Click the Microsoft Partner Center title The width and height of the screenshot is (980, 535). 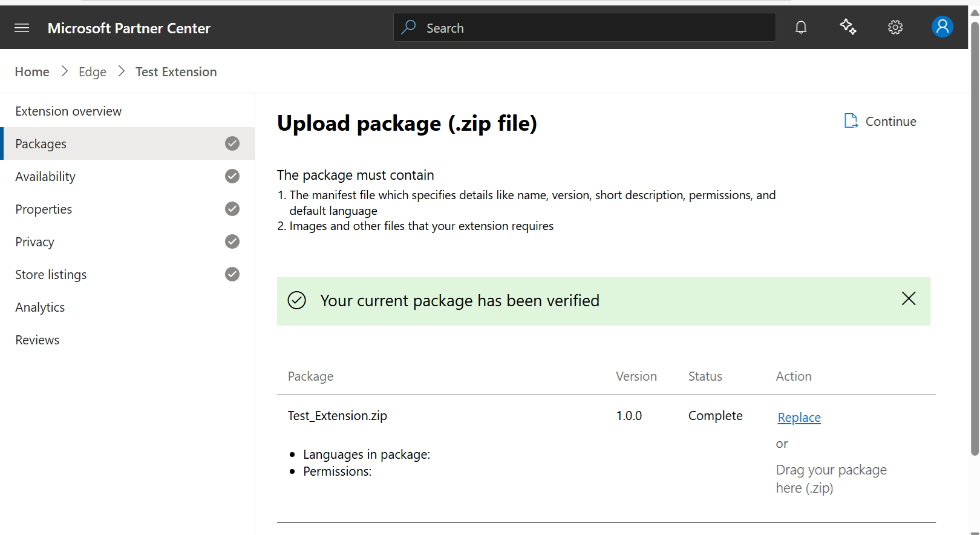(129, 28)
